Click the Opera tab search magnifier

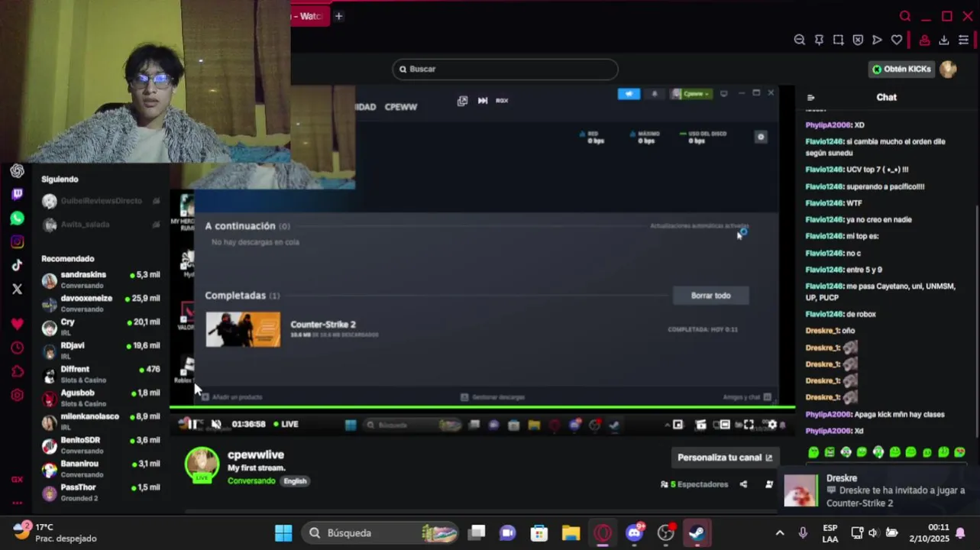tap(905, 16)
